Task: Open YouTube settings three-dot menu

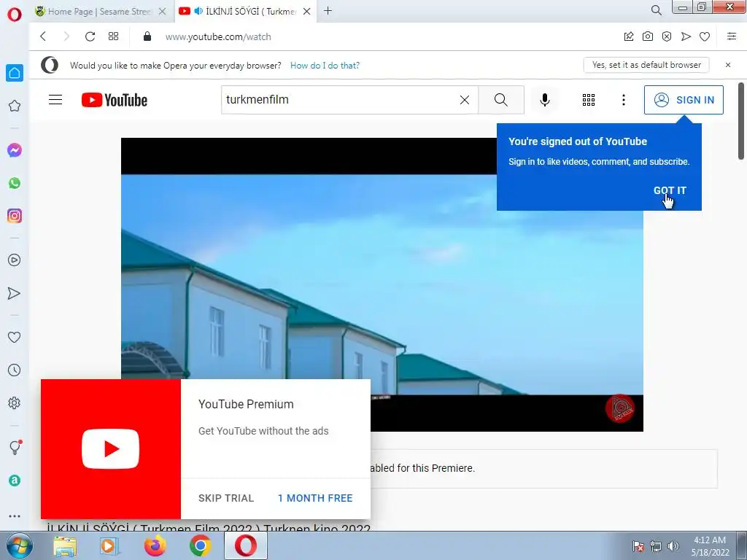Action: pyautogui.click(x=623, y=99)
